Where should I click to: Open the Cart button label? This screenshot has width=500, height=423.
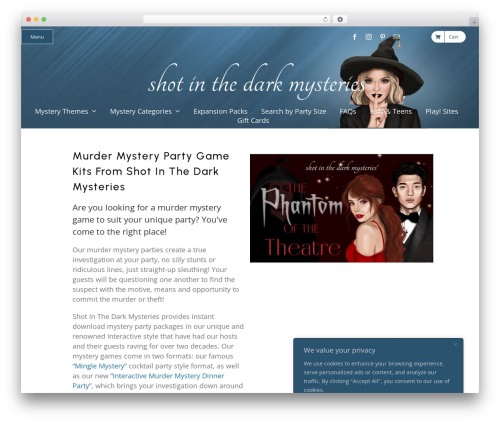click(453, 37)
